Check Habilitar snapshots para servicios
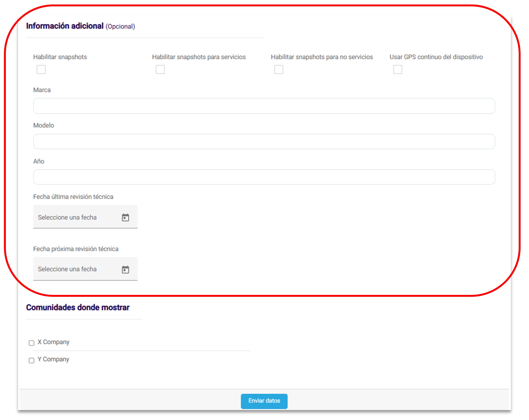Viewport: 529px width, 420px height. tap(160, 69)
